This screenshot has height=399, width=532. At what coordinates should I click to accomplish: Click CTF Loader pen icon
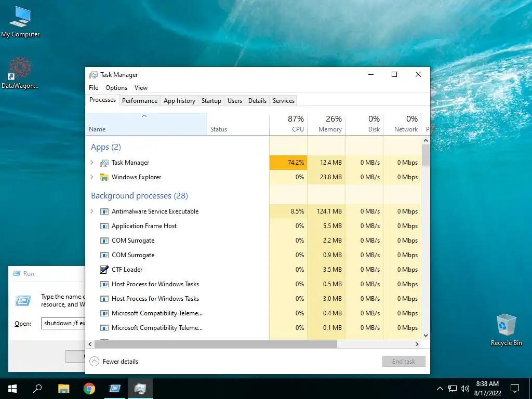(104, 270)
